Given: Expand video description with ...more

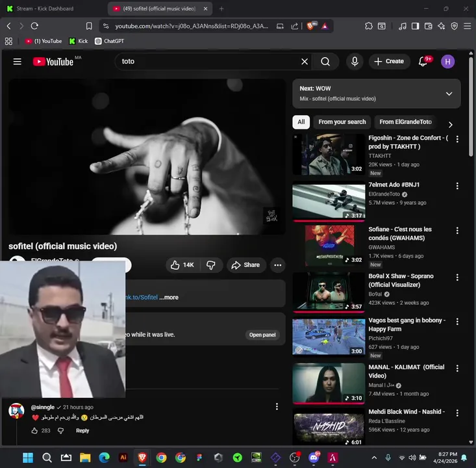Looking at the screenshot, I should click(x=169, y=297).
